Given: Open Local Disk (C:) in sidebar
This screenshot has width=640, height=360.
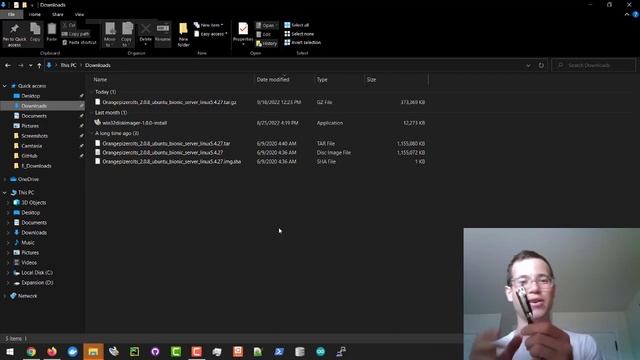Looking at the screenshot, I should [37, 273].
